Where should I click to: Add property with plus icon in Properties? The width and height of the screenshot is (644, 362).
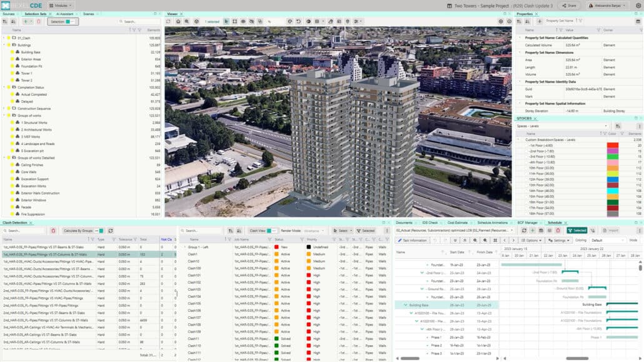click(540, 21)
